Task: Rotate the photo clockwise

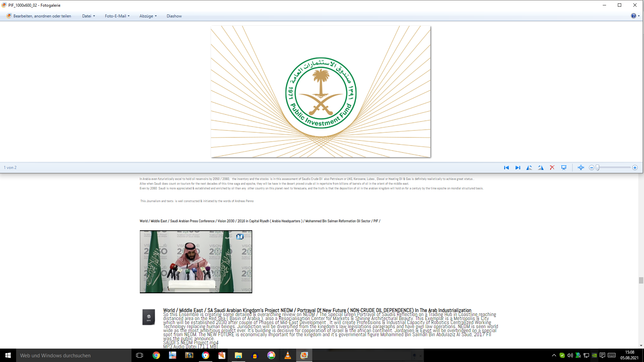Action: click(541, 168)
